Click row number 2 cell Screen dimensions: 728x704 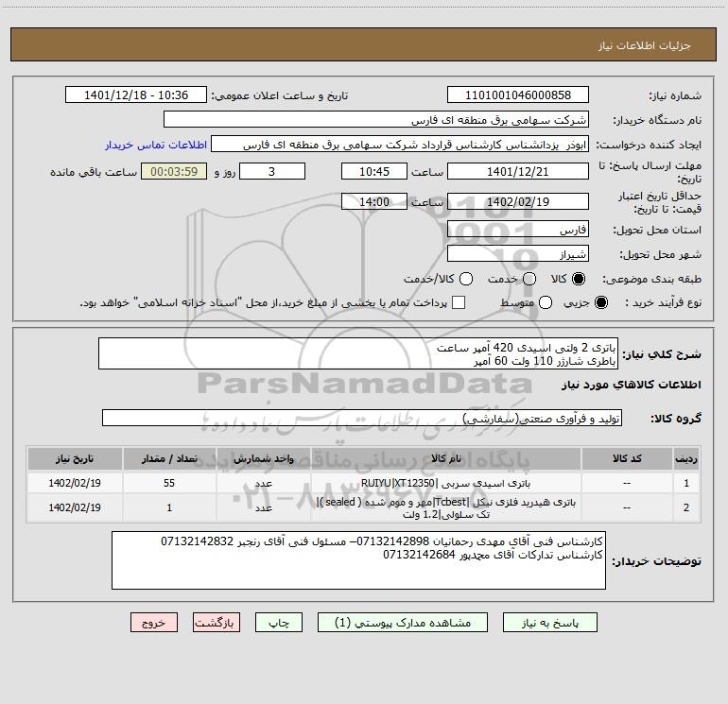point(686,507)
